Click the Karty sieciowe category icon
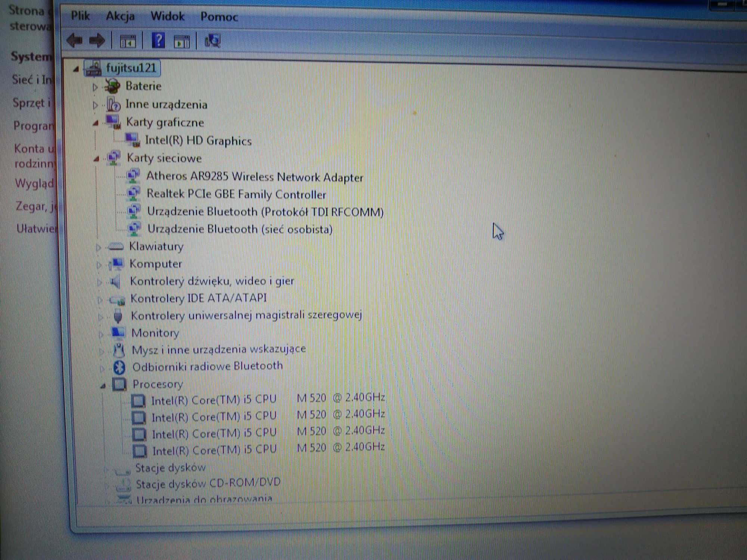747x560 pixels. pyautogui.click(x=114, y=158)
